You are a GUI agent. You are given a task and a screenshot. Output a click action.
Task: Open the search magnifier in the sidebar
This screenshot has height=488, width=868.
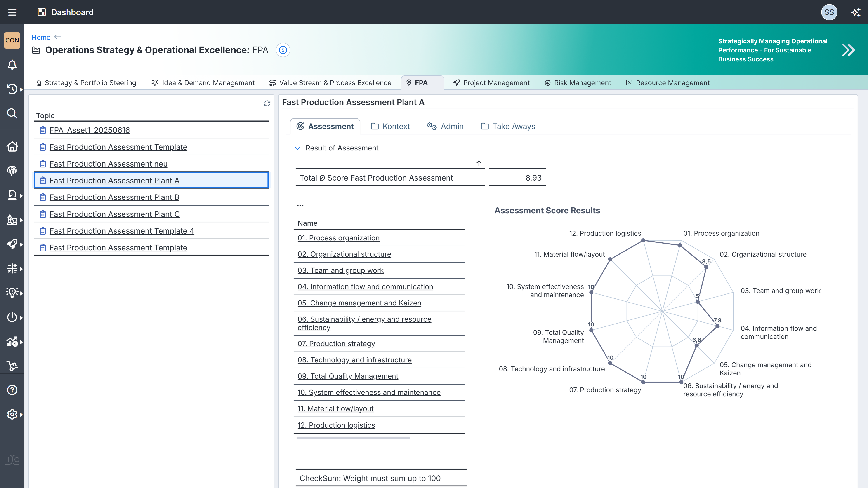pos(12,113)
